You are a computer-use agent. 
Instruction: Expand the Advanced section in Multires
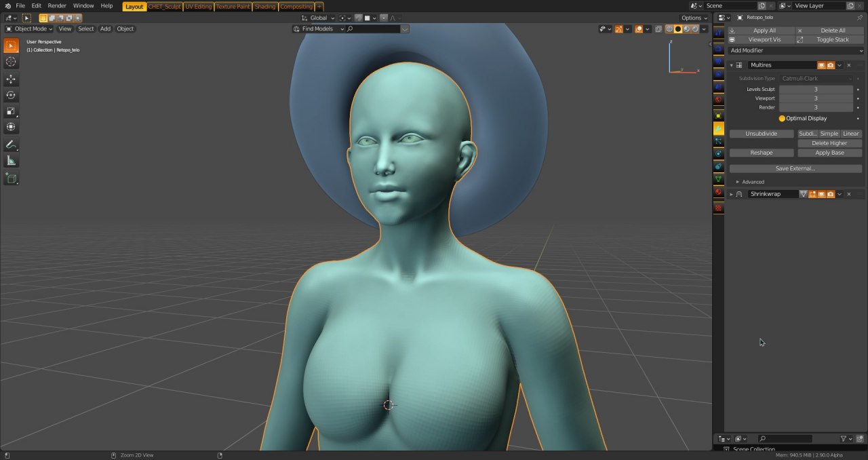pyautogui.click(x=738, y=182)
